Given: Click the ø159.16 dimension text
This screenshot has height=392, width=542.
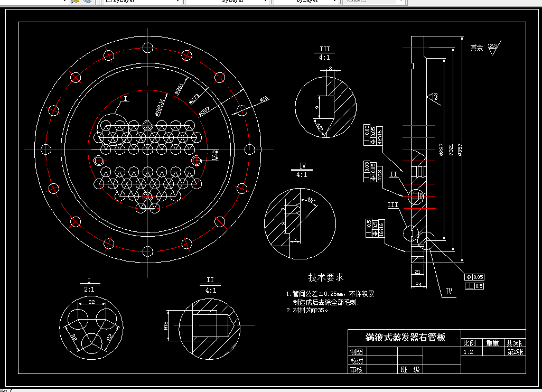Looking at the screenshot, I should point(160,107).
